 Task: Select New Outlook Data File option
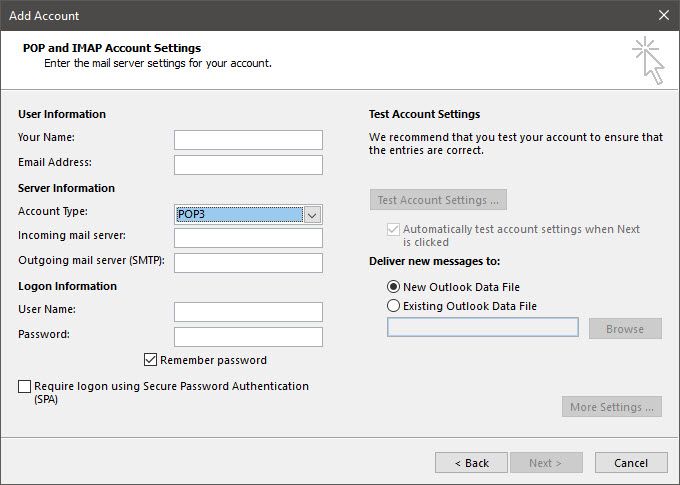click(x=394, y=287)
